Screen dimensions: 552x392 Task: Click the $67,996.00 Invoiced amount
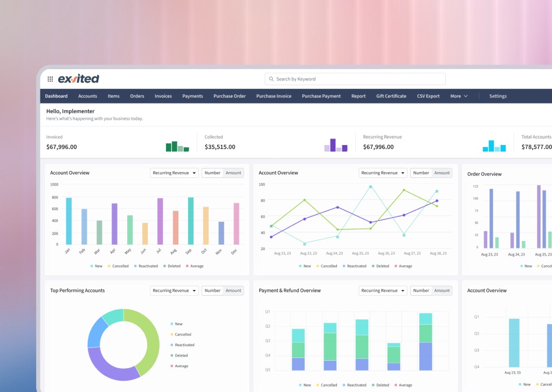pyautogui.click(x=61, y=147)
